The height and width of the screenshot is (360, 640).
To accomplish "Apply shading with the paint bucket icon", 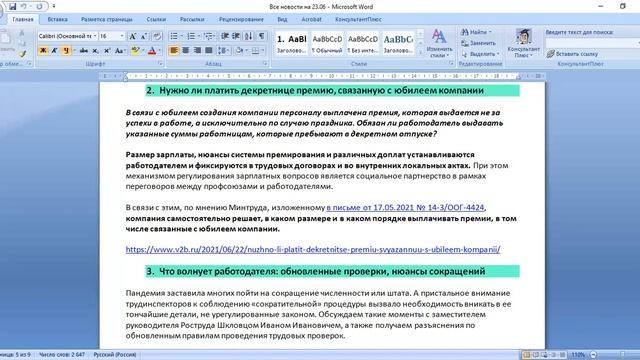I will click(239, 51).
